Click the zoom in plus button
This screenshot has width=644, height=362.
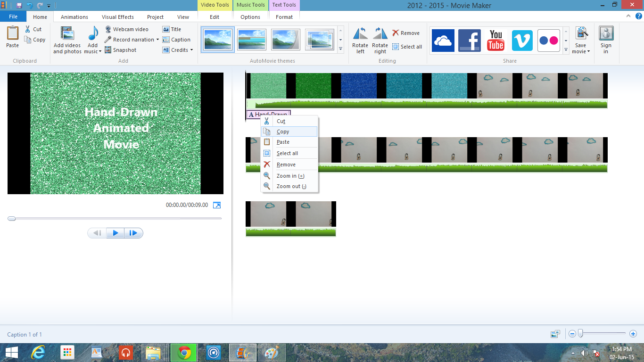pyautogui.click(x=633, y=334)
